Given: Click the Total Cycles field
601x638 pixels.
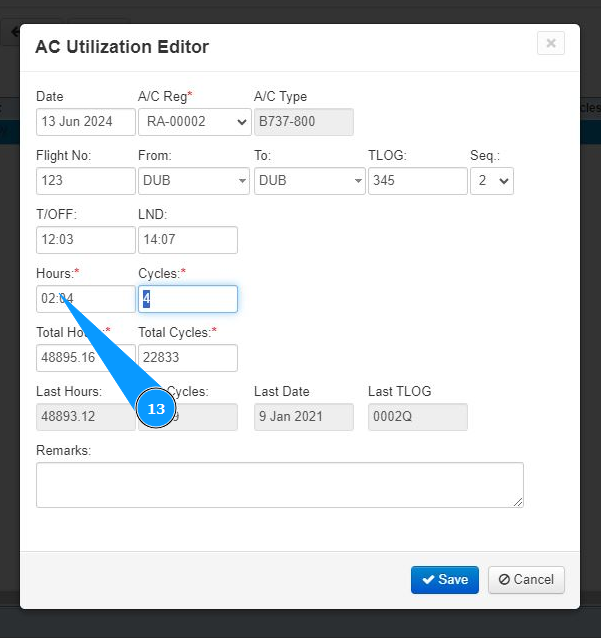Looking at the screenshot, I should click(187, 358).
